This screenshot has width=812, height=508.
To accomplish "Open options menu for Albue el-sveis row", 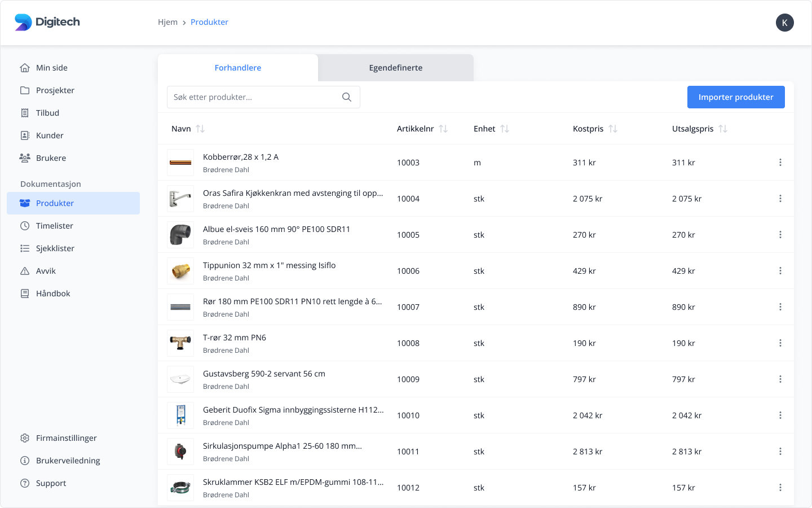I will pyautogui.click(x=780, y=235).
